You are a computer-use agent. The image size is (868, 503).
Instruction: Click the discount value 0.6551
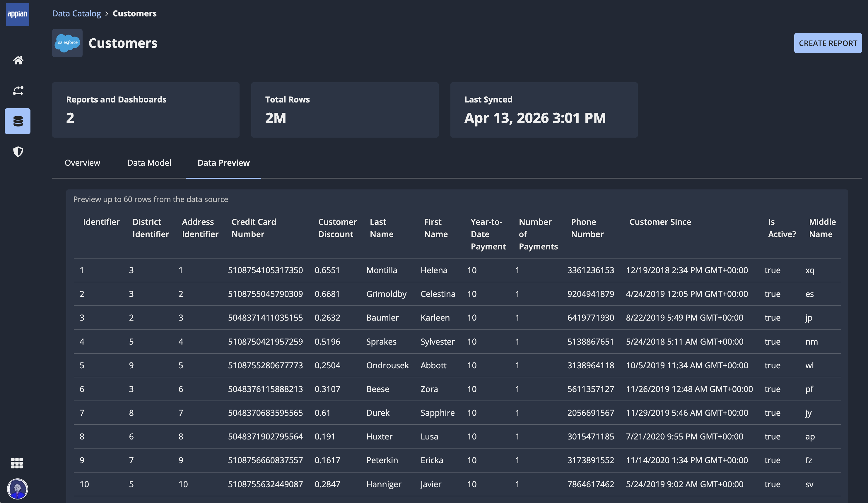[x=327, y=270]
